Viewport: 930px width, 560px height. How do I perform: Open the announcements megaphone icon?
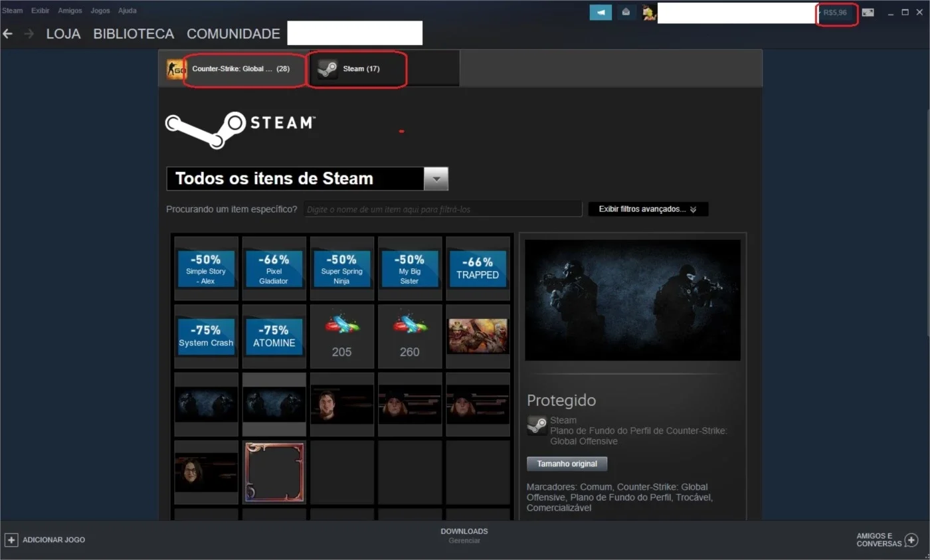601,12
